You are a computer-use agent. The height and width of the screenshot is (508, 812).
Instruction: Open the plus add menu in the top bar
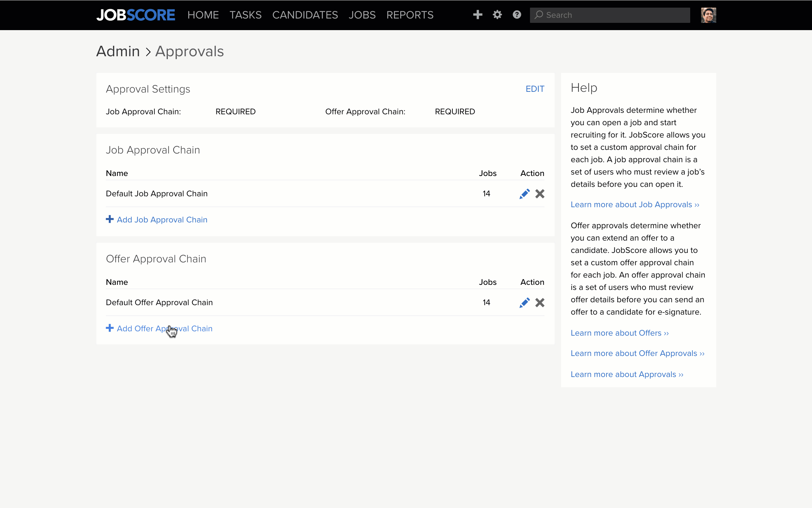point(478,15)
